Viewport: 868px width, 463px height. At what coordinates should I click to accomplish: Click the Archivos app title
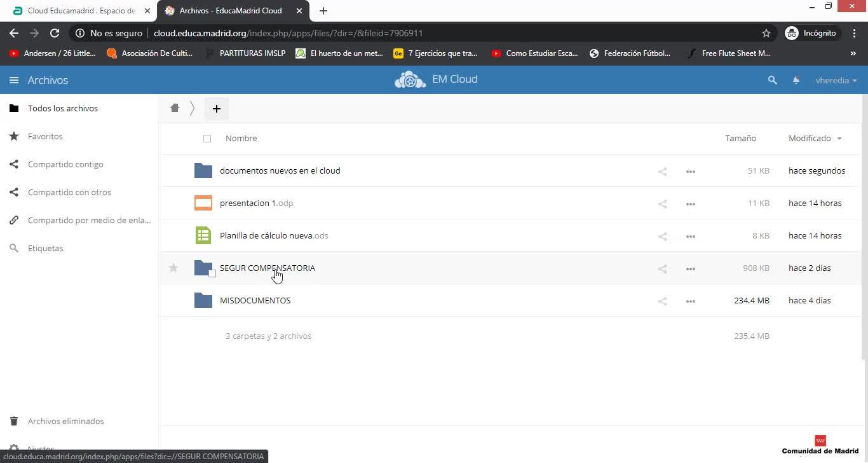48,80
